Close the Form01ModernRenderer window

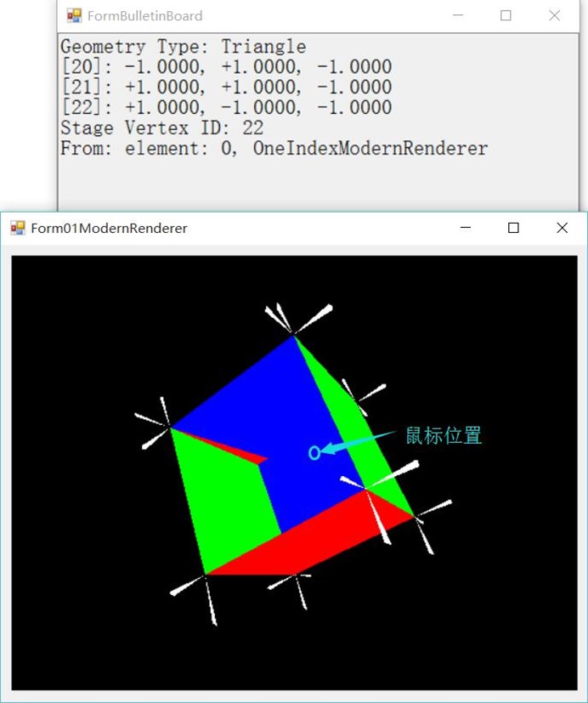click(562, 228)
